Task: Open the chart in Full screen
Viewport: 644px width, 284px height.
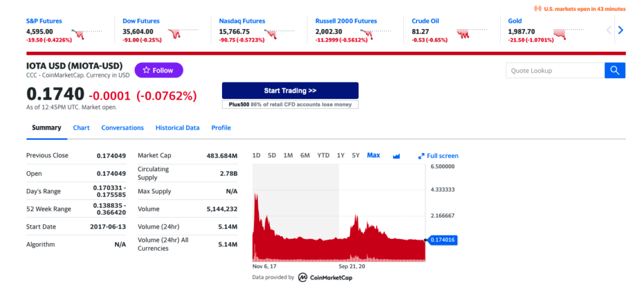Action: click(438, 156)
